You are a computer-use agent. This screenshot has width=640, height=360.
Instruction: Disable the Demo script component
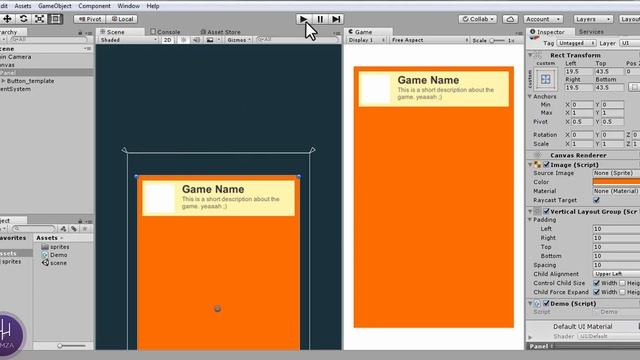pos(546,304)
